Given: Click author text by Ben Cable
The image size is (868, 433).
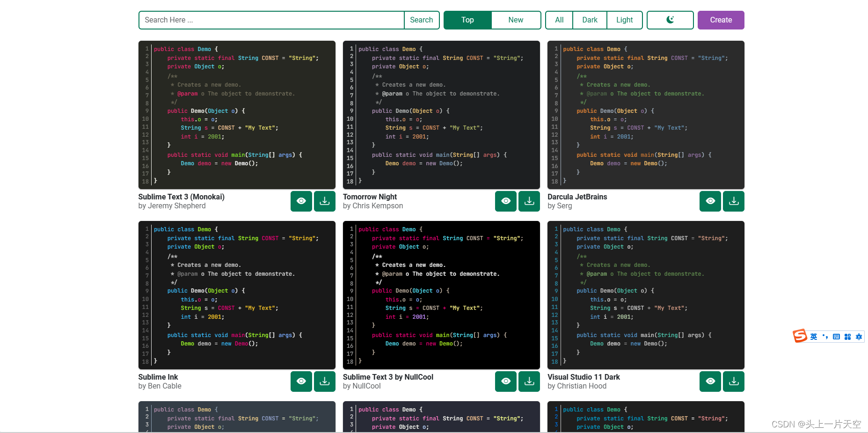Looking at the screenshot, I should click(x=160, y=386).
